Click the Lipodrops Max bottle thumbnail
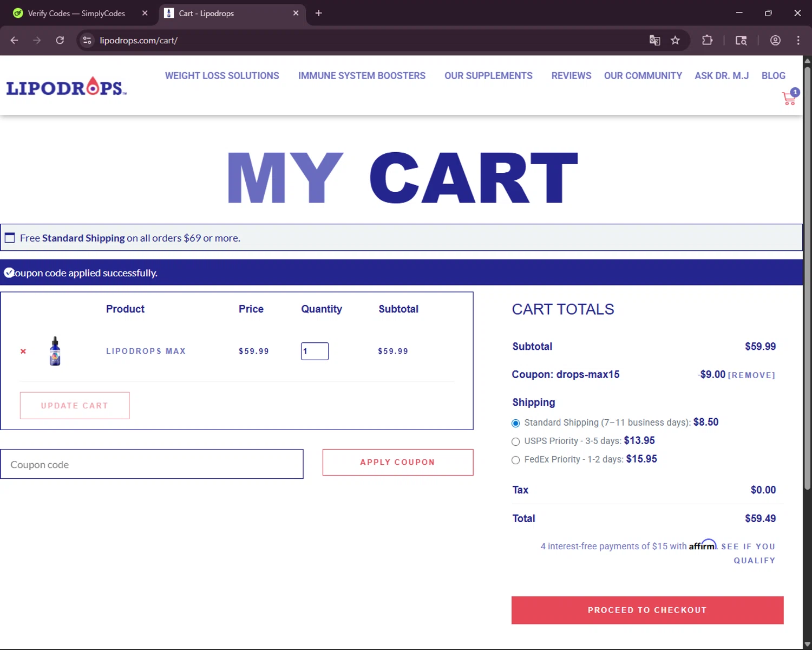The width and height of the screenshot is (812, 650). coord(55,351)
